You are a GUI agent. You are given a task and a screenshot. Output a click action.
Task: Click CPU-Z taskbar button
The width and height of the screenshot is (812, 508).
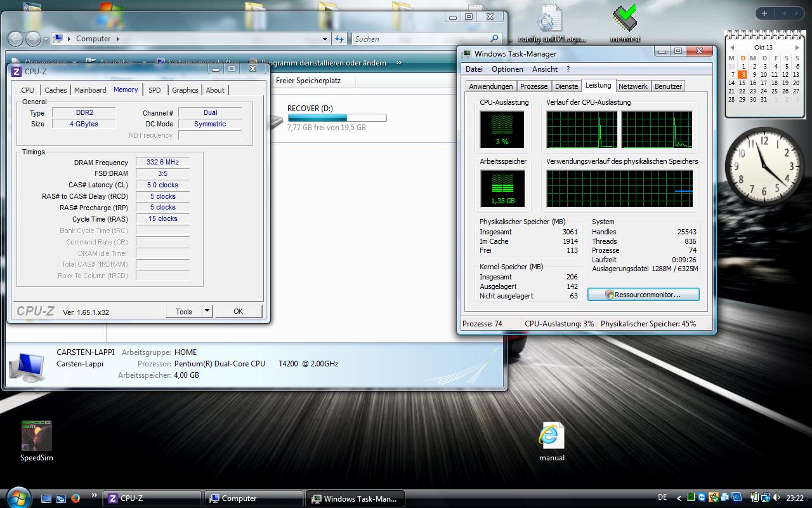click(x=152, y=498)
